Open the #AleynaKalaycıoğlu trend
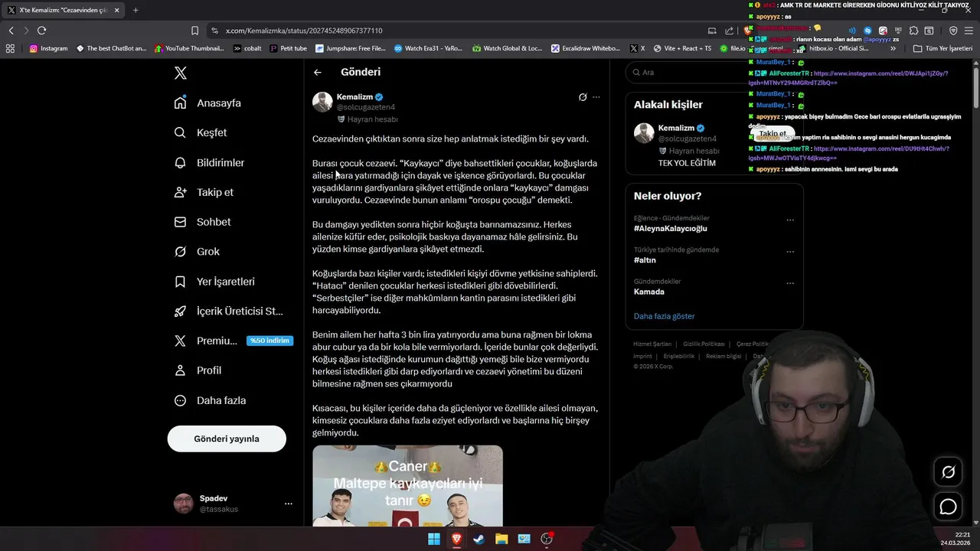 (x=670, y=228)
